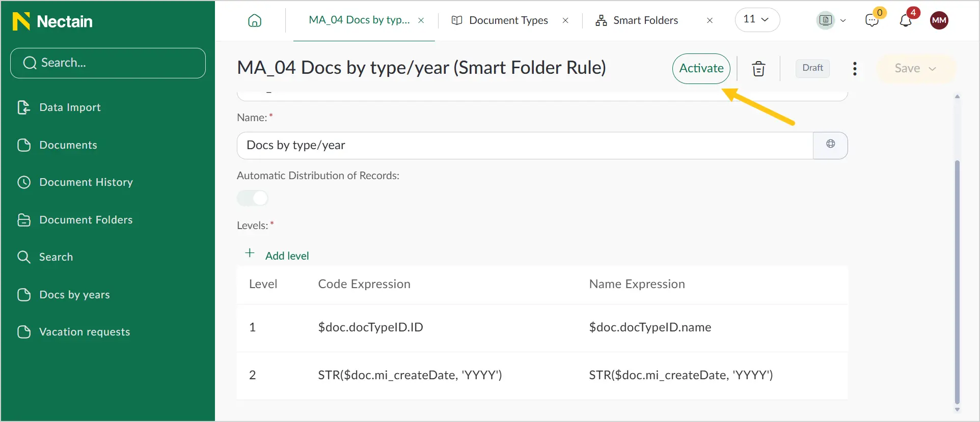Click the plus icon to add level
980x422 pixels.
(250, 254)
